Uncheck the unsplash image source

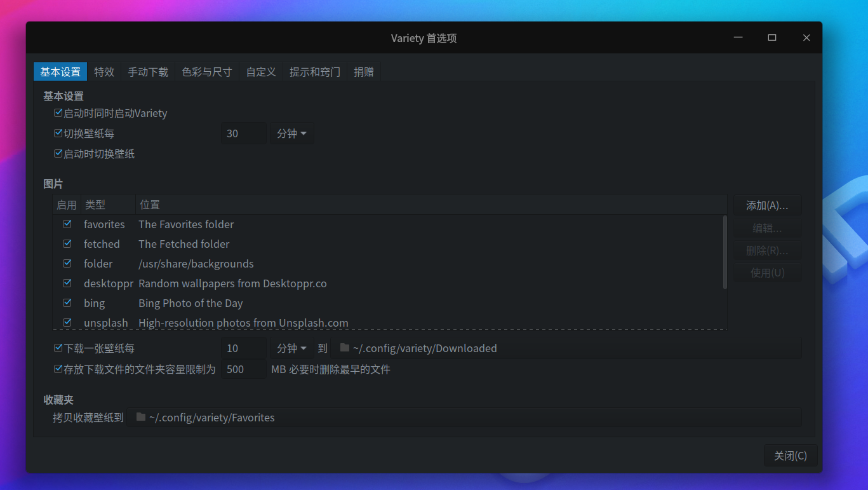(x=67, y=322)
